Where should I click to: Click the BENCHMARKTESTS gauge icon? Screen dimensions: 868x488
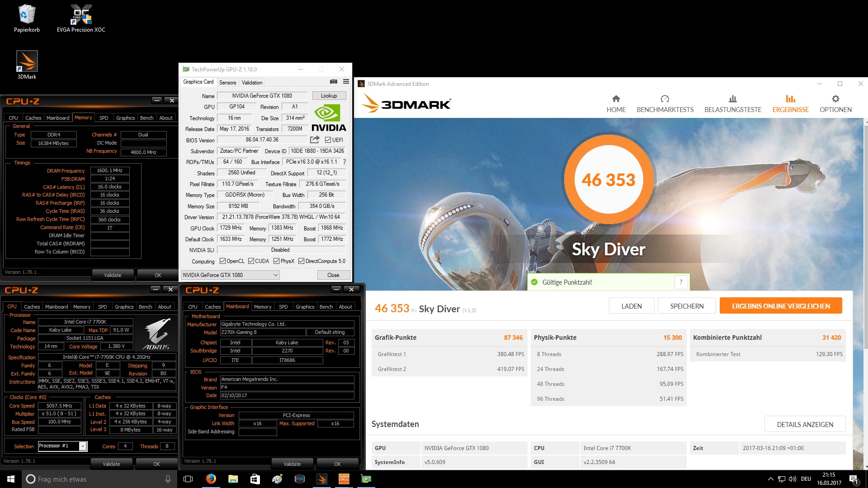click(x=665, y=99)
